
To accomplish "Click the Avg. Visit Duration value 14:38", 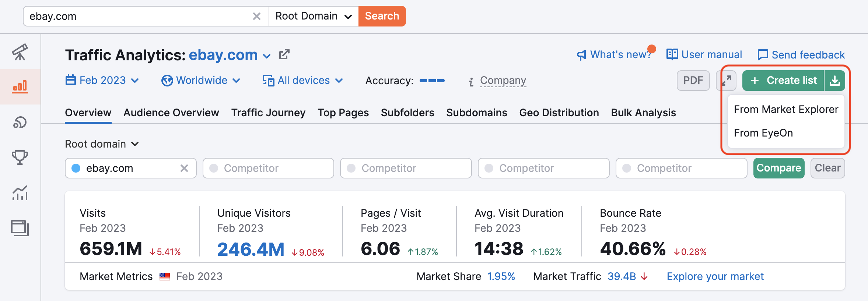I will coord(499,249).
